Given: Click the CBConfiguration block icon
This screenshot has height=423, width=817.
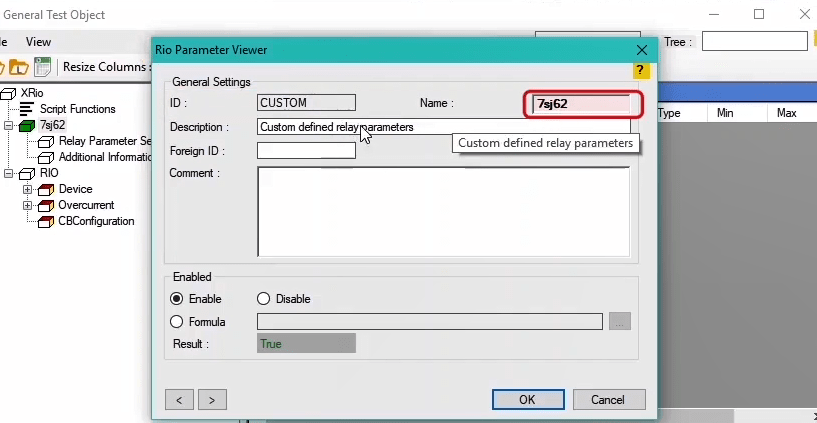Looking at the screenshot, I should pyautogui.click(x=46, y=221).
